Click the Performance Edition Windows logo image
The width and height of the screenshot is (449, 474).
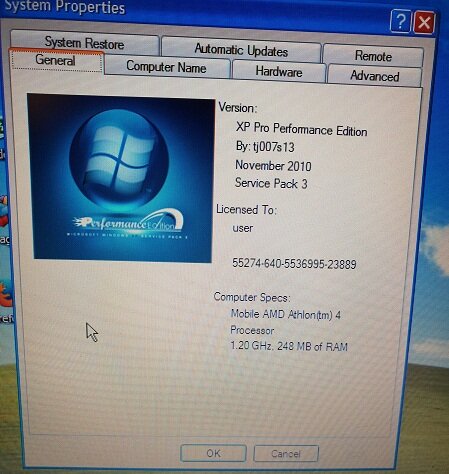coord(122,178)
